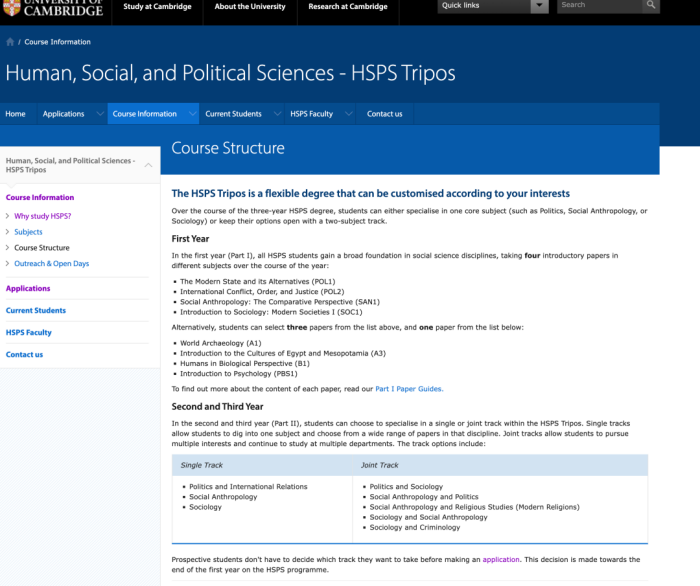The height and width of the screenshot is (586, 700).
Task: Open sidebar Course Information heading link
Action: 40,197
